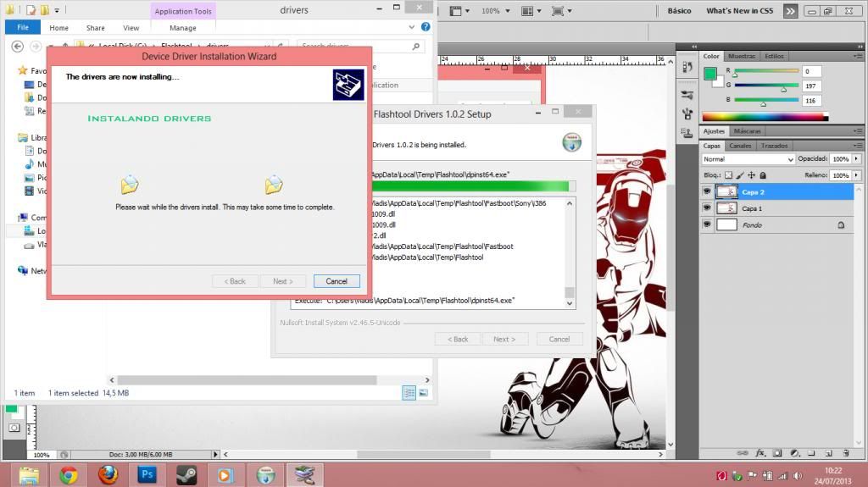Add a layer mask icon
Viewport: 868px width, 487px height.
[777, 452]
